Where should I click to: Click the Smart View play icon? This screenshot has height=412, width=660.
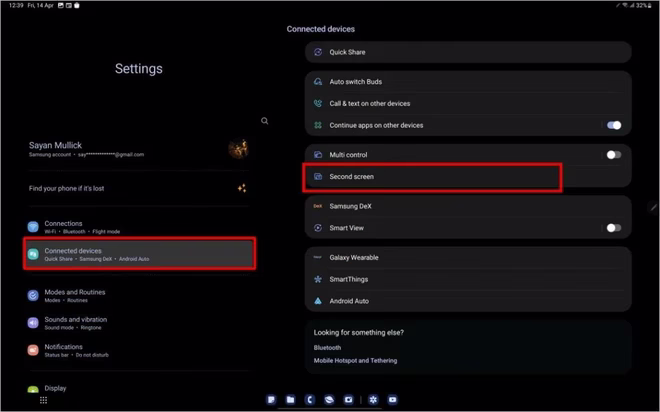click(x=318, y=228)
